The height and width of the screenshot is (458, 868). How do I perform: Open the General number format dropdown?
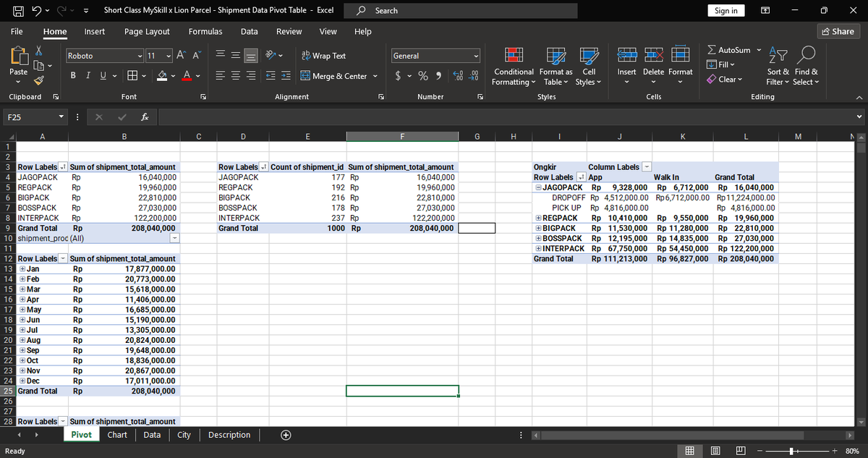tap(477, 56)
